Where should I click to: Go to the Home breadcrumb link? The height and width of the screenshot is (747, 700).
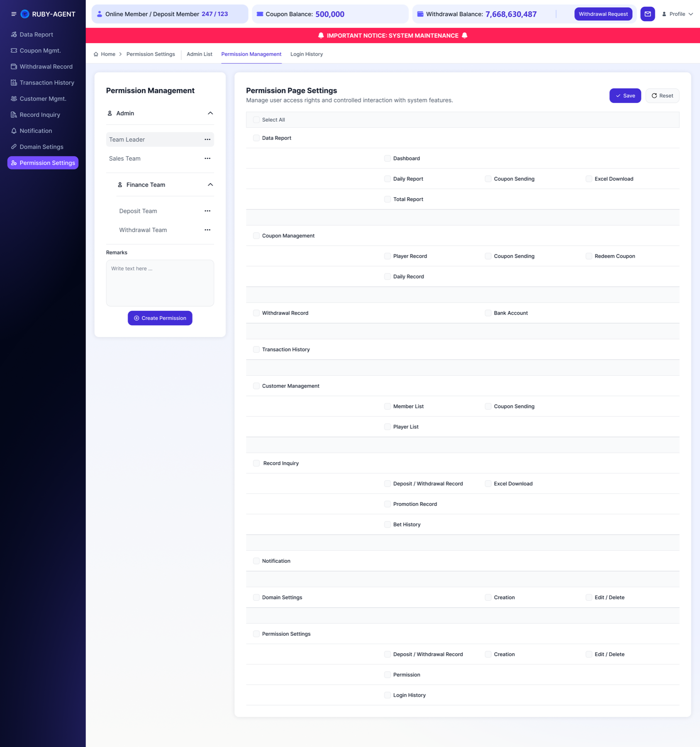click(x=104, y=54)
